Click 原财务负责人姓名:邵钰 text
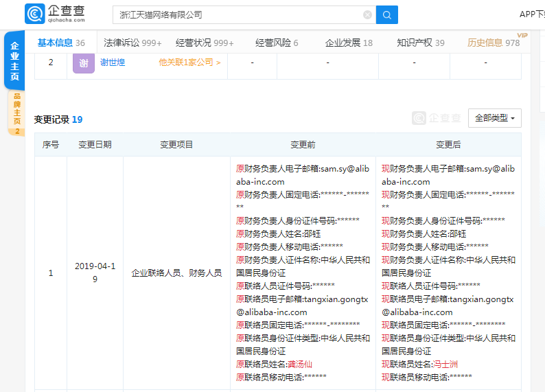The image size is (545, 392). click(x=279, y=234)
